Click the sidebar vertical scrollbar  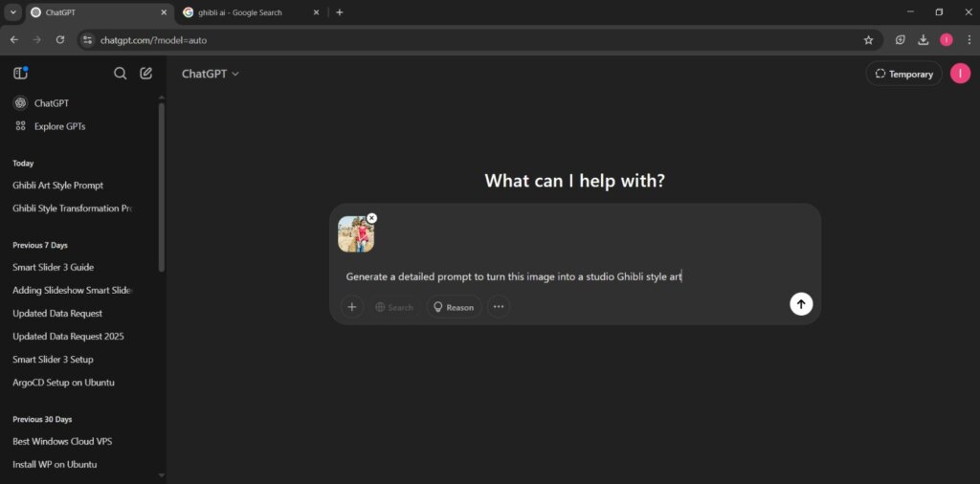click(x=161, y=187)
